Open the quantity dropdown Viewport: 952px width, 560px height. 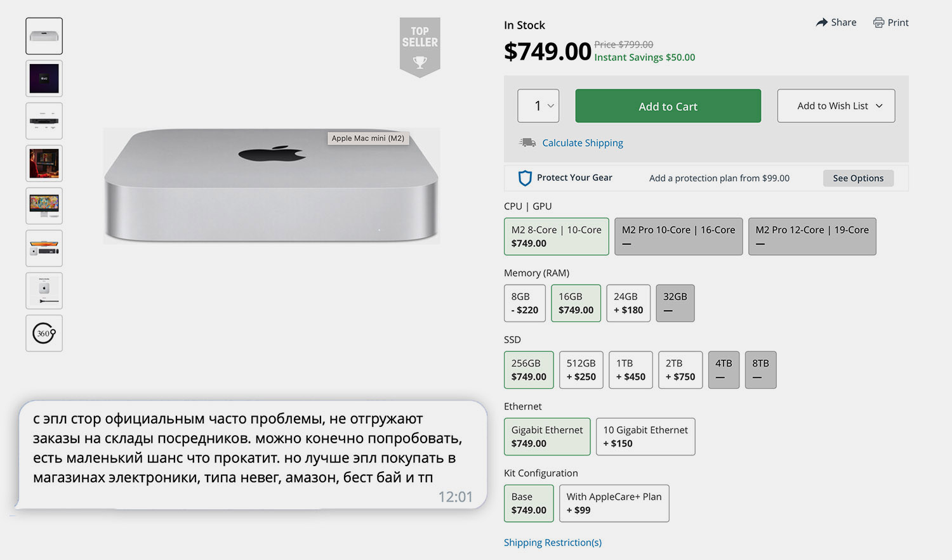point(538,106)
